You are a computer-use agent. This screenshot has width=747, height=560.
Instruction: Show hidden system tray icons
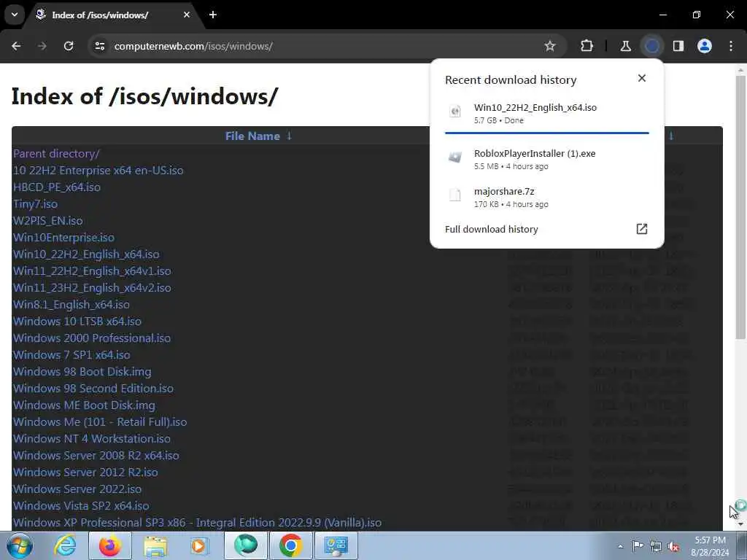coord(620,546)
